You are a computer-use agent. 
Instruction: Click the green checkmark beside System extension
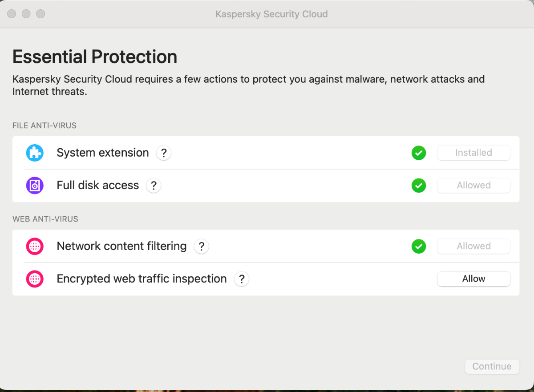419,153
